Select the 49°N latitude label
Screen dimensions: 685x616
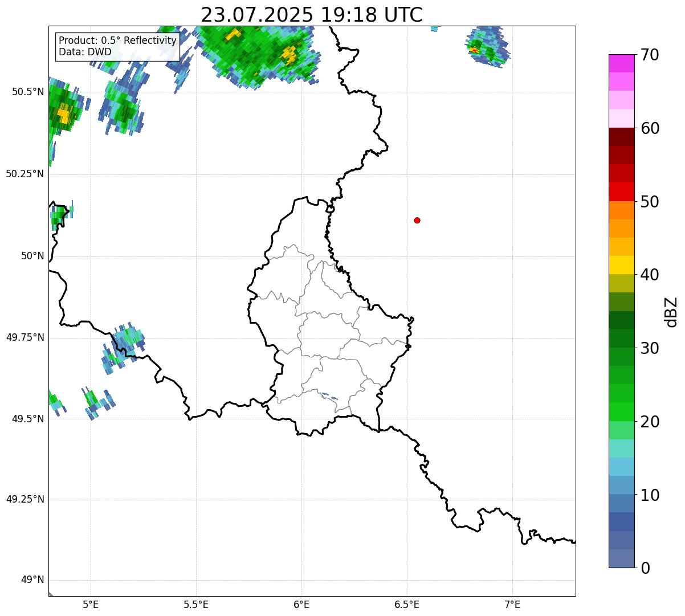32,580
